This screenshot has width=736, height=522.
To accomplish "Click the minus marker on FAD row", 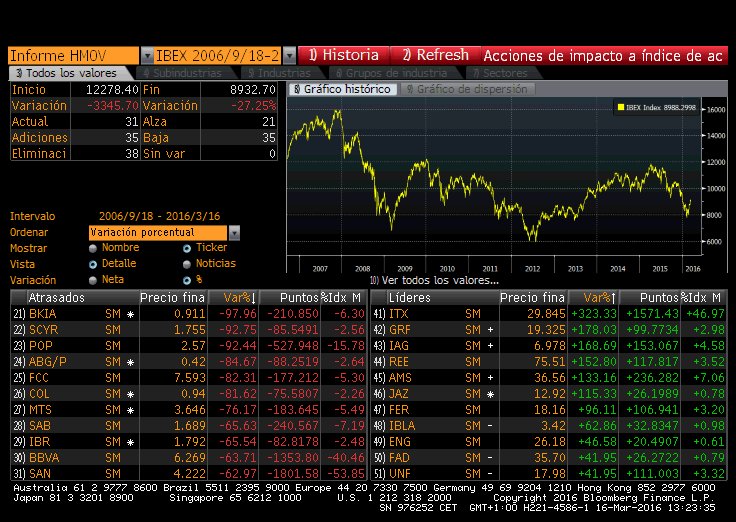I will [490, 458].
